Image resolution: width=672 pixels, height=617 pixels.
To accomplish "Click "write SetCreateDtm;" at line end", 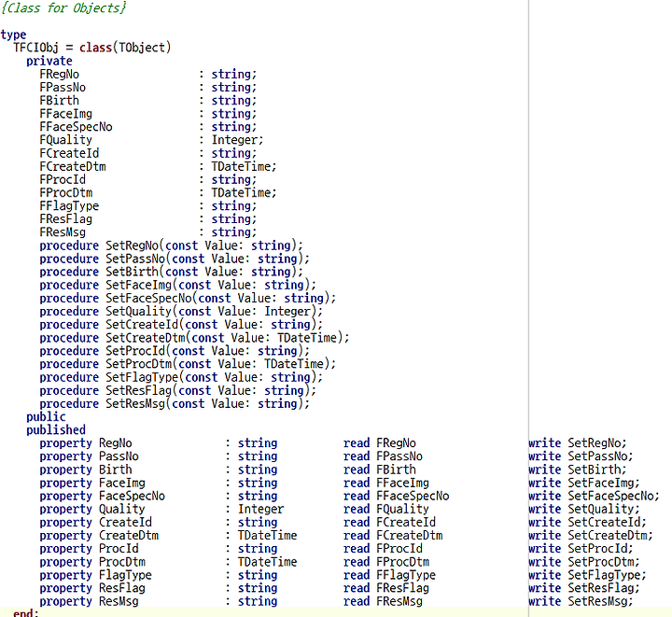I will tap(591, 536).
